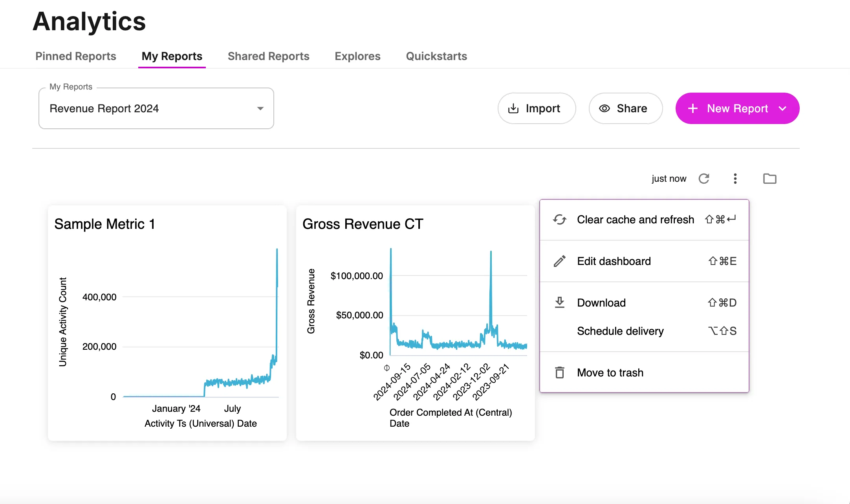Open the Quickstarts tab

point(436,56)
